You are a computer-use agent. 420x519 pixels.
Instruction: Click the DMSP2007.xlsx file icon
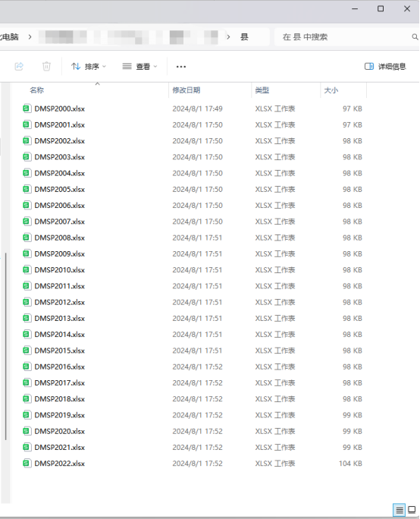click(x=27, y=222)
